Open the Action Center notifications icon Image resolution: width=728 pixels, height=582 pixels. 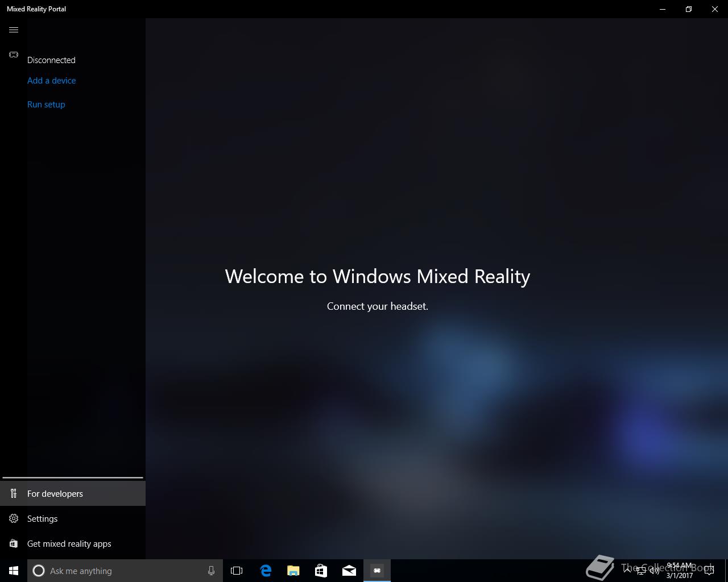709,571
